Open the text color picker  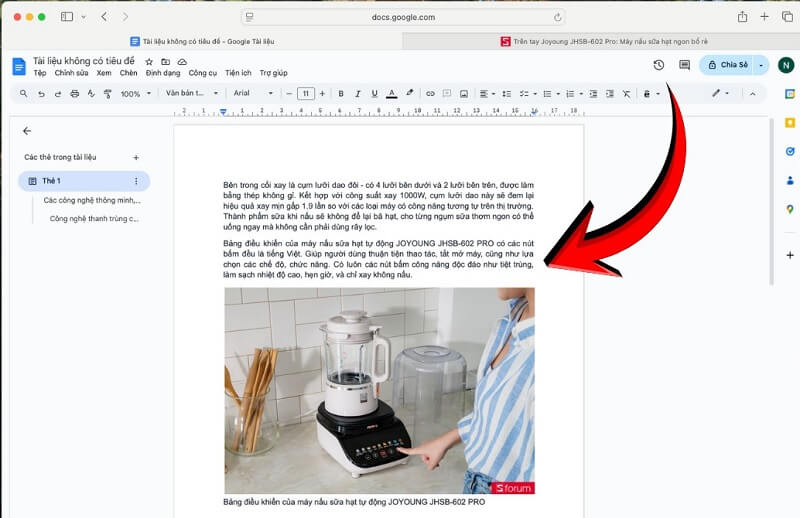pos(391,94)
